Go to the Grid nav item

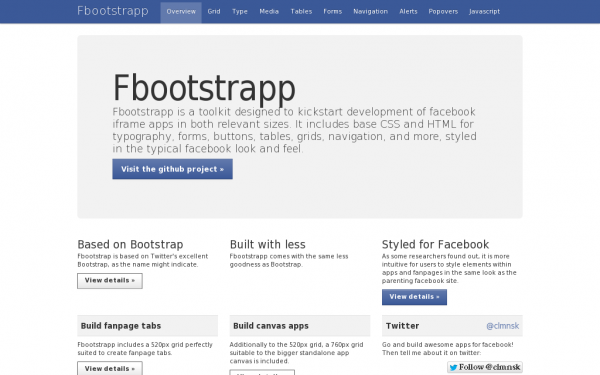click(x=214, y=12)
